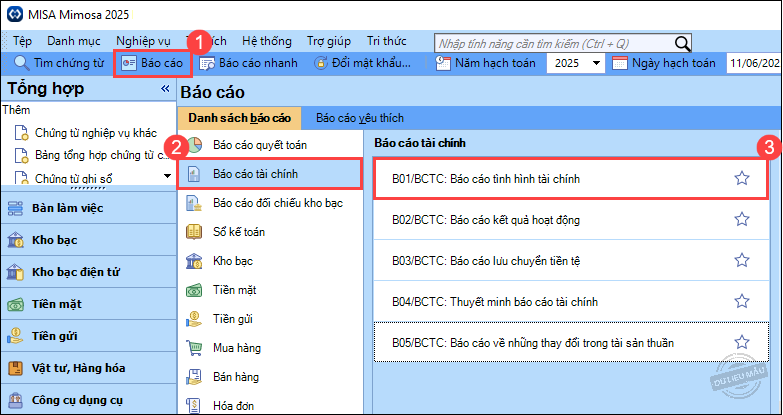Favorite the B03/BCTC report star
783x415 pixels.
pyautogui.click(x=742, y=260)
